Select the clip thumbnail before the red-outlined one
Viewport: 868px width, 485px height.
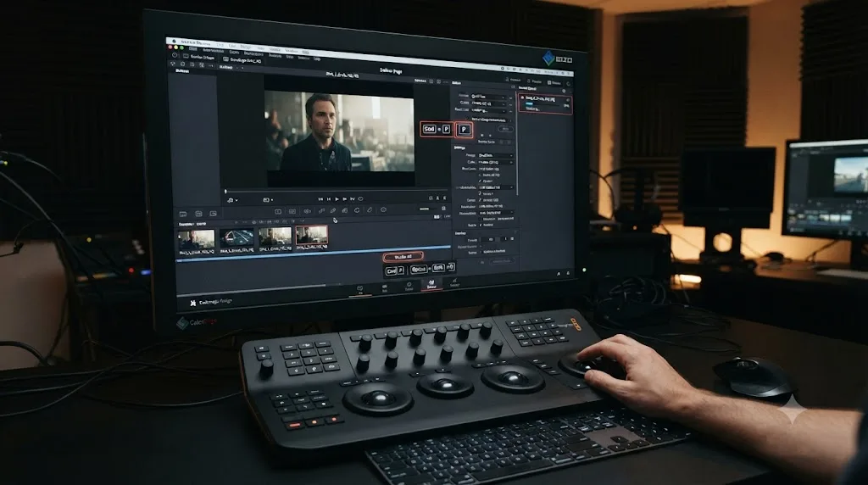point(275,237)
